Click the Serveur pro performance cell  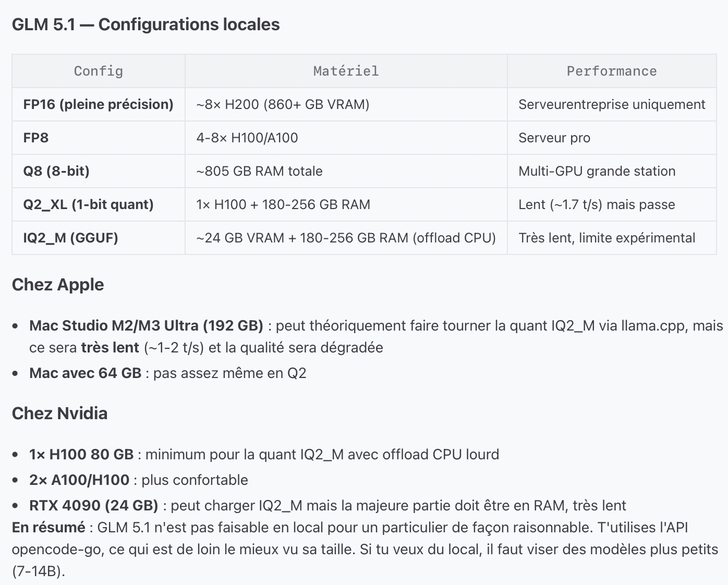point(612,138)
